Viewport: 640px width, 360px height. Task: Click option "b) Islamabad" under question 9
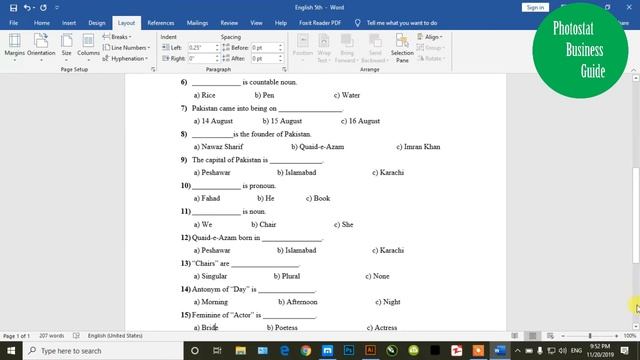pos(296,172)
